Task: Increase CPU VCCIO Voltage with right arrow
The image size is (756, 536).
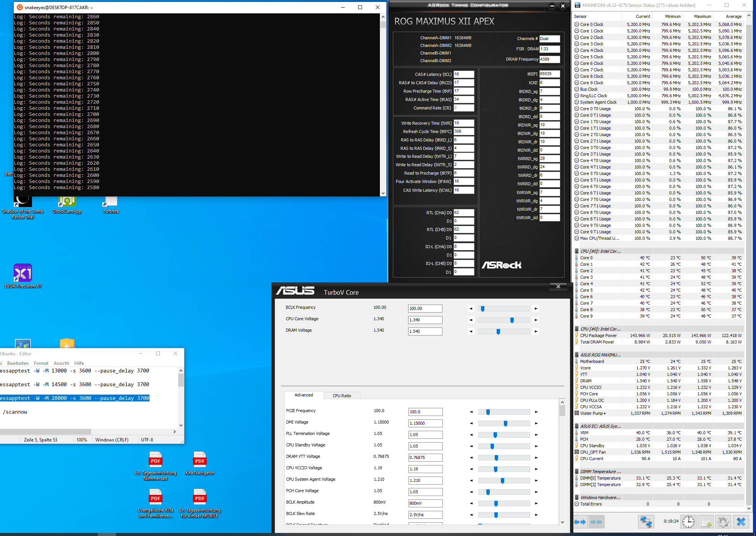Action: (536, 469)
